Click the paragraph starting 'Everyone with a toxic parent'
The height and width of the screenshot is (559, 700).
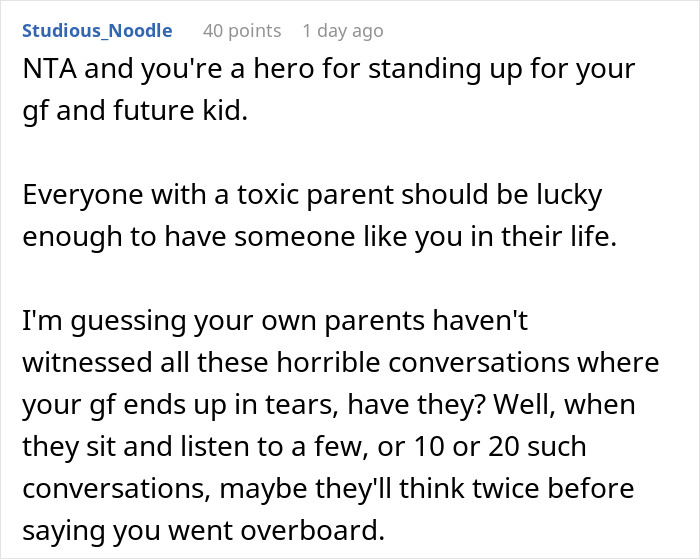click(320, 215)
